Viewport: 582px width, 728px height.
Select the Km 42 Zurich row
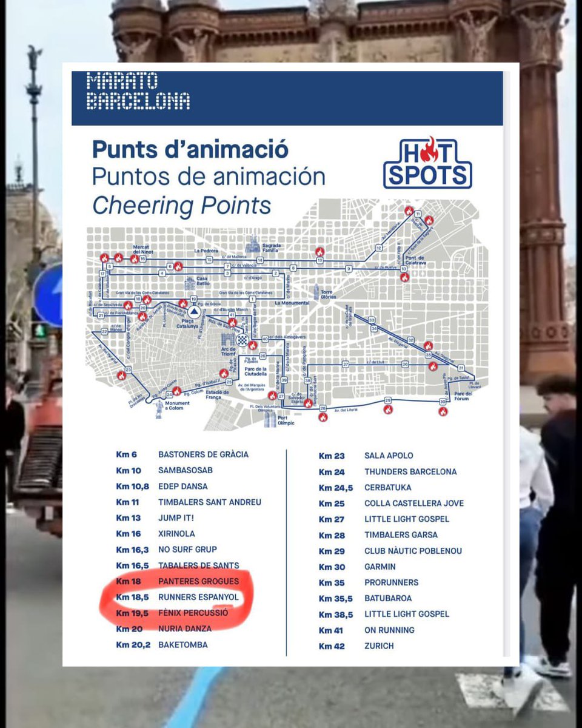point(356,646)
